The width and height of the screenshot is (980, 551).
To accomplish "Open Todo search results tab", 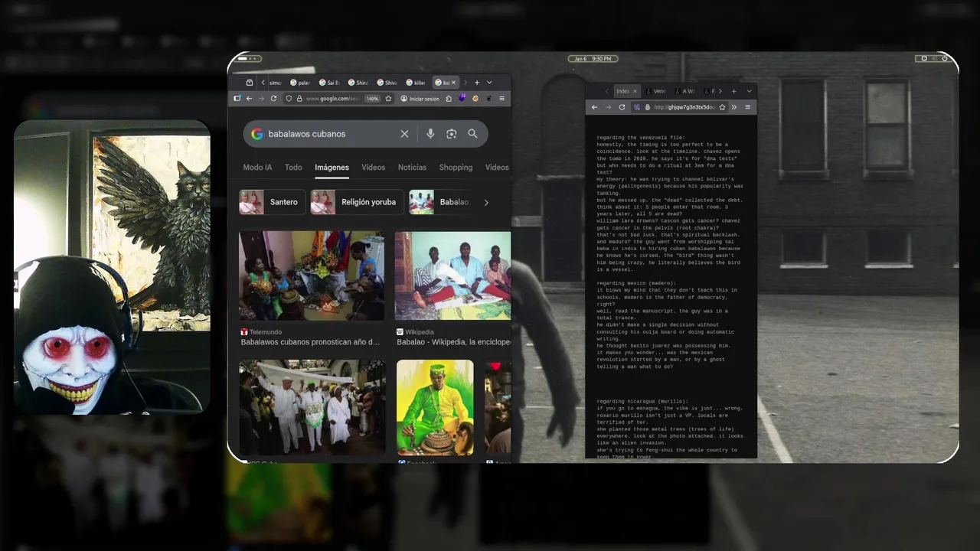I will (293, 168).
